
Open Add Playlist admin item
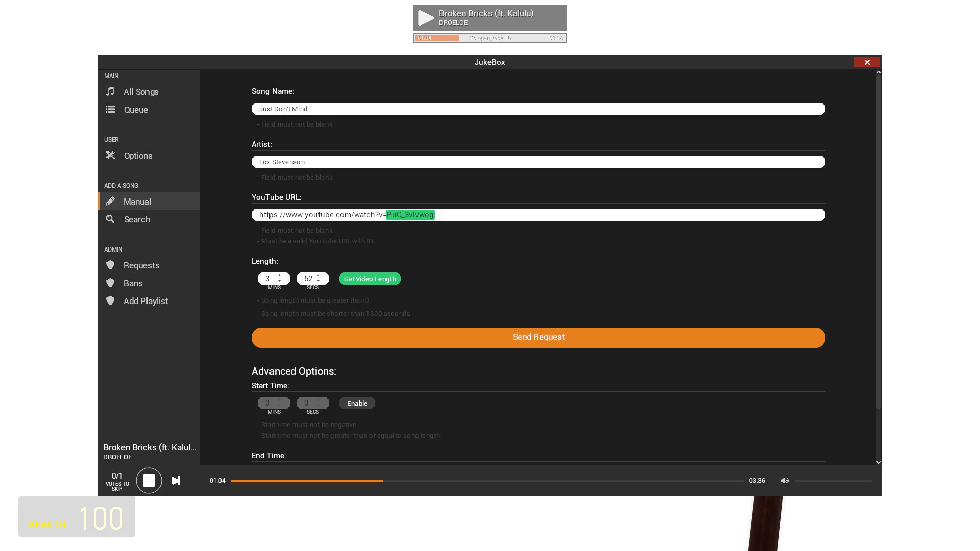point(149,301)
